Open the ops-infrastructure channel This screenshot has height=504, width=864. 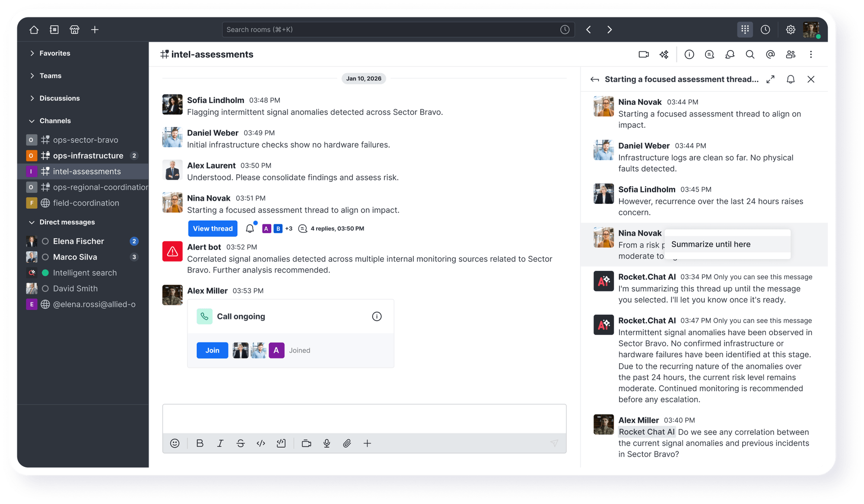pyautogui.click(x=88, y=155)
